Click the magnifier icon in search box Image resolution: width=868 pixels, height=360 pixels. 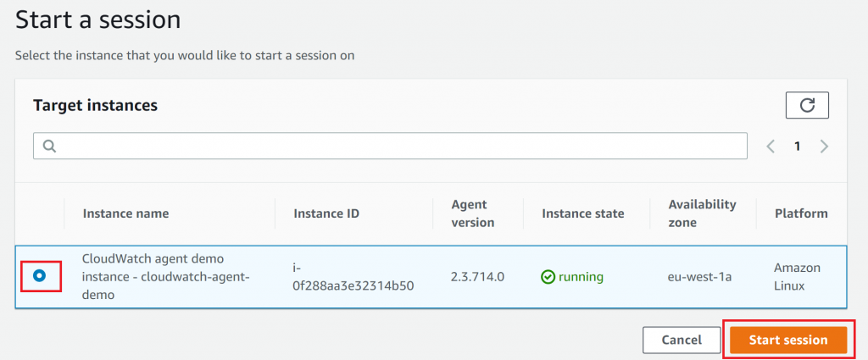49,146
